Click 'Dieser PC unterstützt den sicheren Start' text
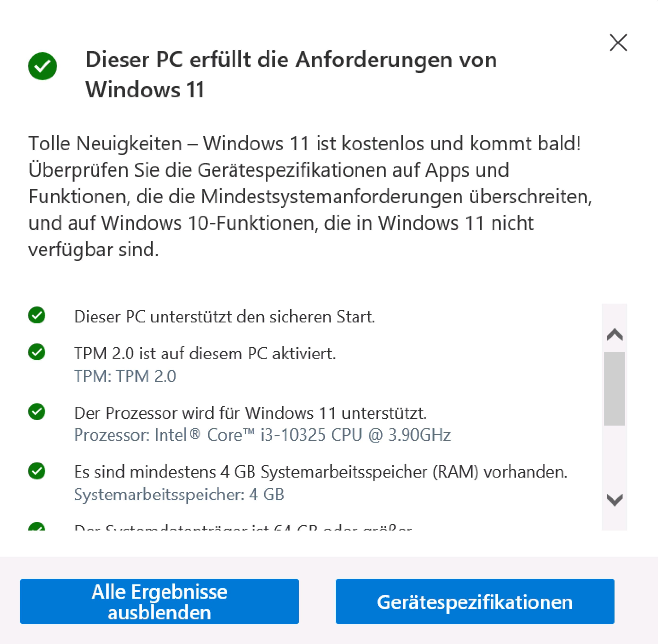This screenshot has height=644, width=658. tap(225, 317)
